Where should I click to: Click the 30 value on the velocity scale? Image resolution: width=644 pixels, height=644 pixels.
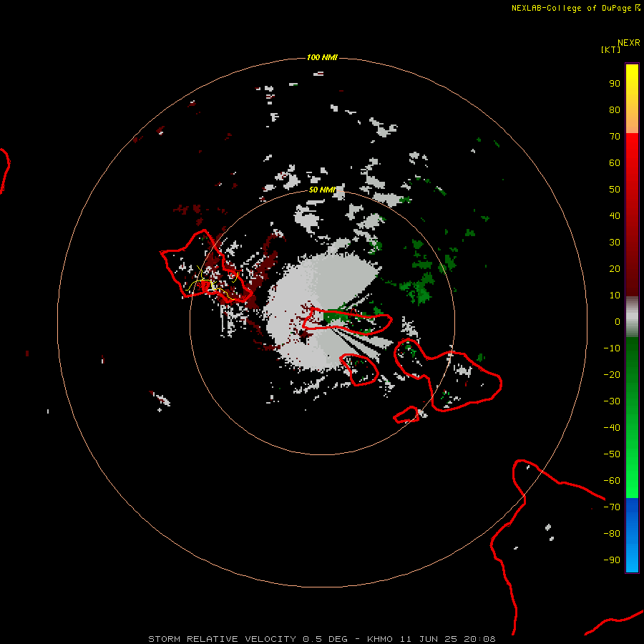click(615, 243)
